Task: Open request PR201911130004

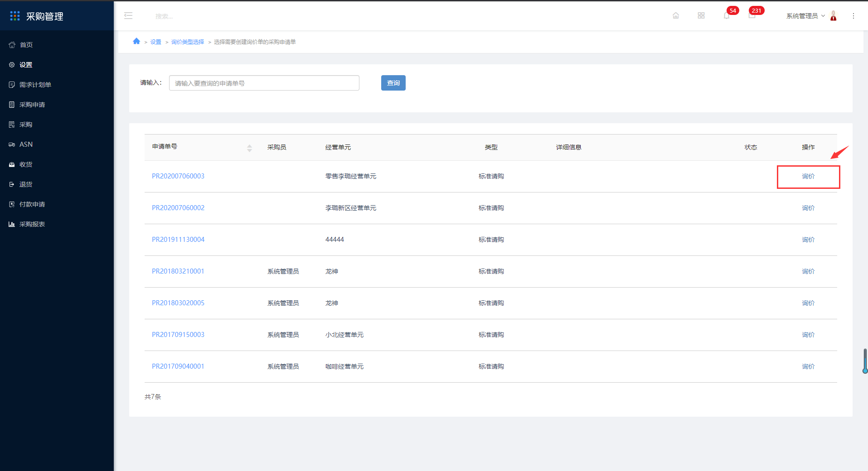Action: [178, 240]
